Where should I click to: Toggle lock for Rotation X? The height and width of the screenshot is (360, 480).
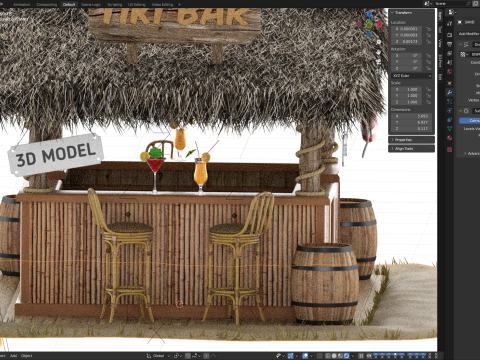click(x=428, y=56)
